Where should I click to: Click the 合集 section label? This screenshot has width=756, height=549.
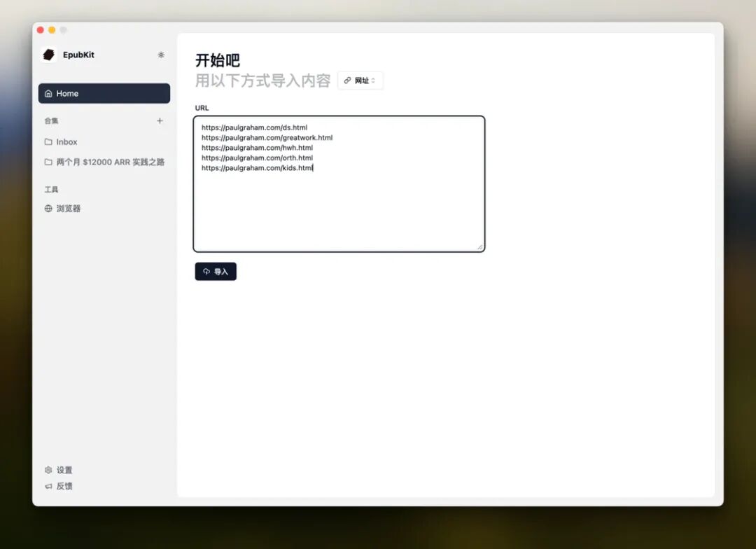coord(51,120)
